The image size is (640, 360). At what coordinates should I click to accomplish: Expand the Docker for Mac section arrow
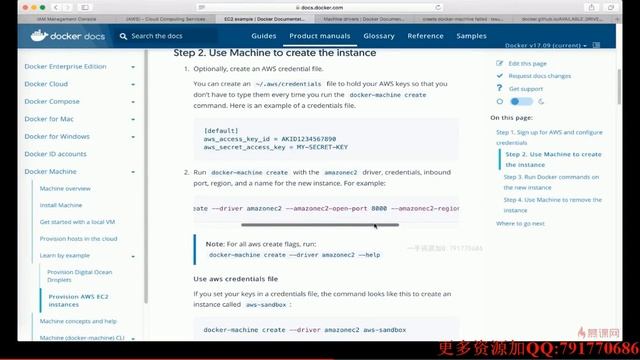133,120
